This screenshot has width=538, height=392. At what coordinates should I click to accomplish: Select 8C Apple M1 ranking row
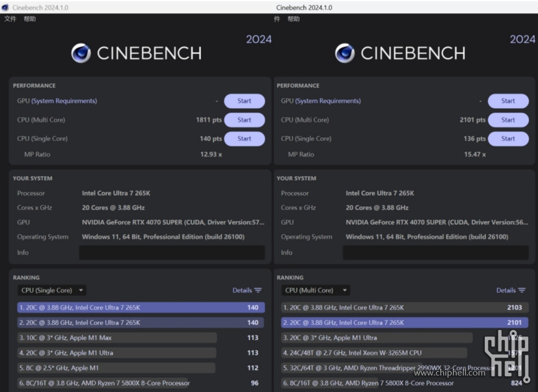pyautogui.click(x=141, y=368)
